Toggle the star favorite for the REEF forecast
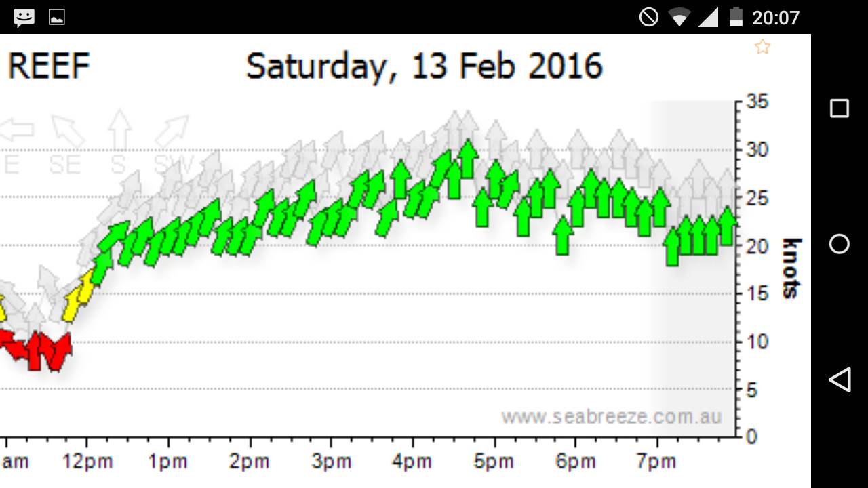The image size is (868, 488). [x=762, y=47]
